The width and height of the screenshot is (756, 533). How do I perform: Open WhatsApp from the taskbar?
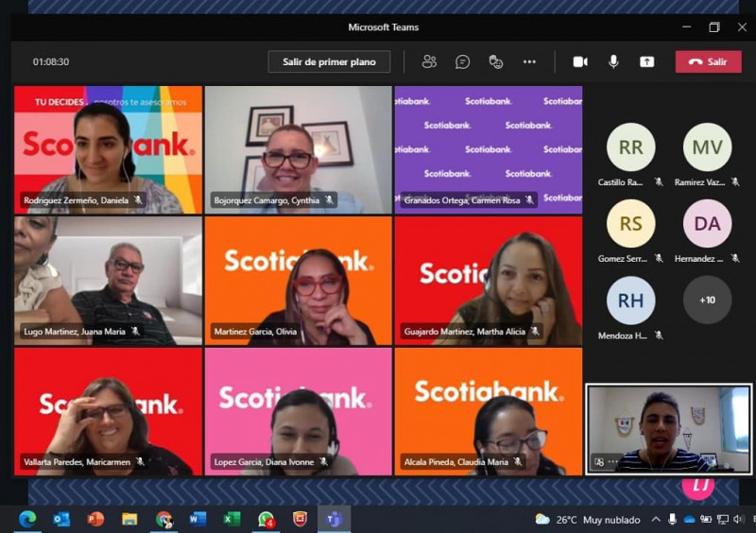[266, 519]
